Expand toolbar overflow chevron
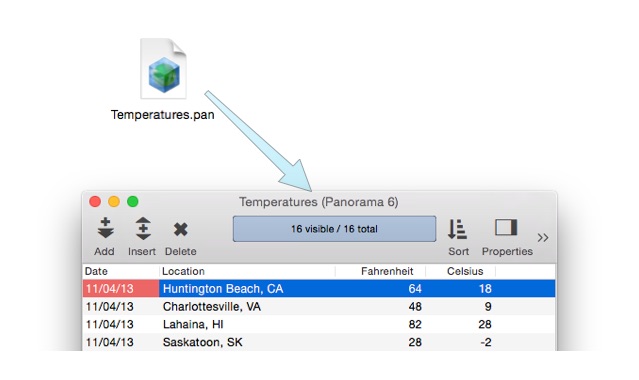The width and height of the screenshot is (639, 380). pos(543,237)
